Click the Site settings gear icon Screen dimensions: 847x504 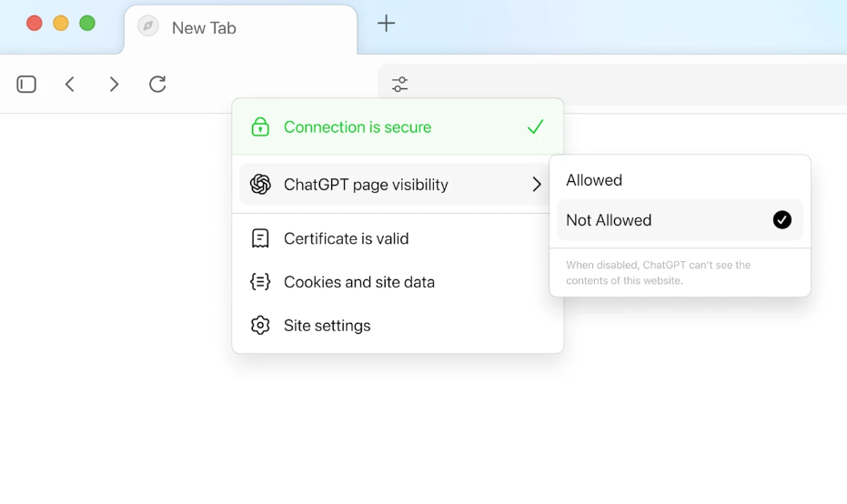pos(260,326)
